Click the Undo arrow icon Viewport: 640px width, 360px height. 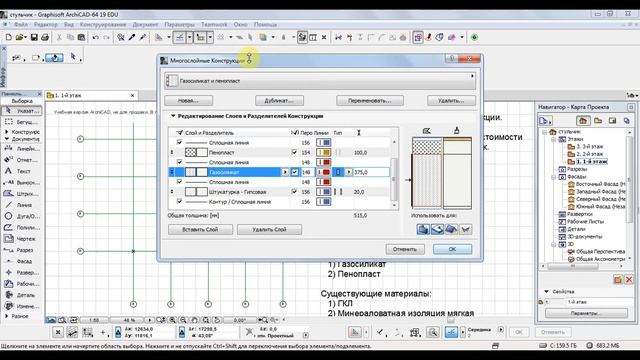click(96, 38)
